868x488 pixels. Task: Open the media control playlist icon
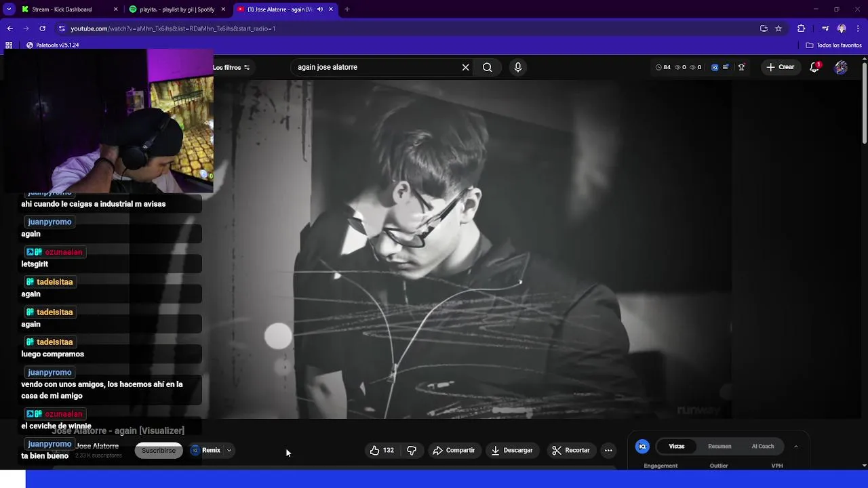825,28
